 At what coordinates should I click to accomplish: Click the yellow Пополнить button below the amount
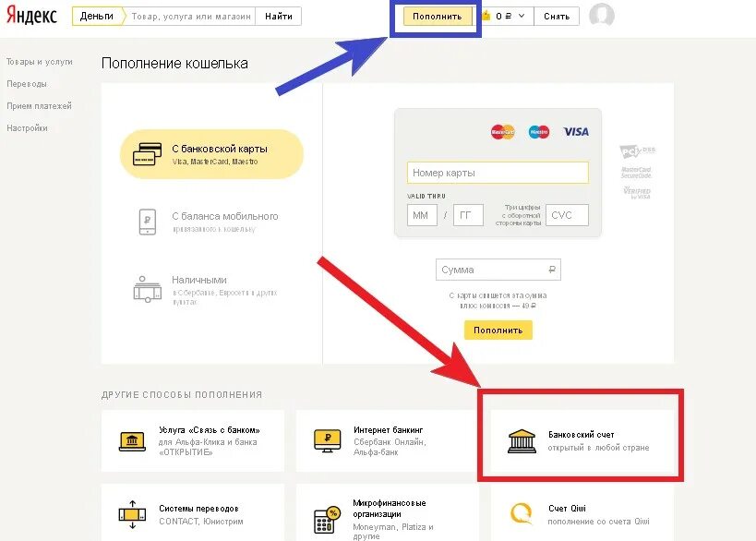(498, 331)
